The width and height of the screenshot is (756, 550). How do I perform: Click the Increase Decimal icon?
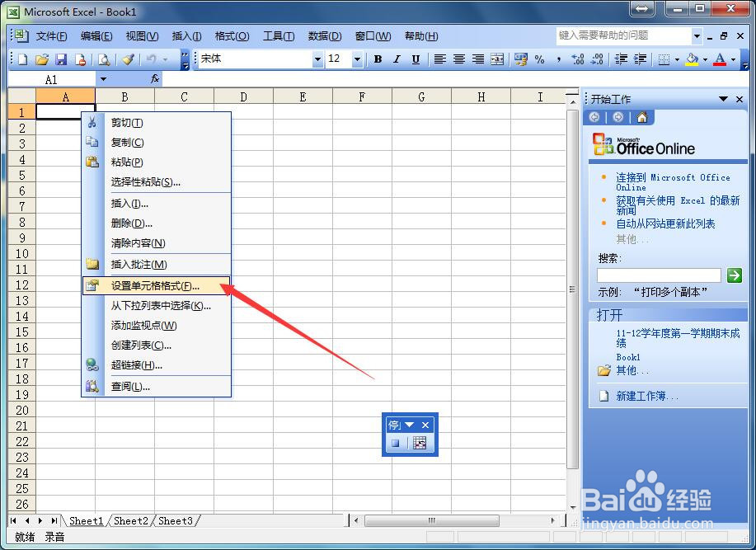tap(578, 59)
